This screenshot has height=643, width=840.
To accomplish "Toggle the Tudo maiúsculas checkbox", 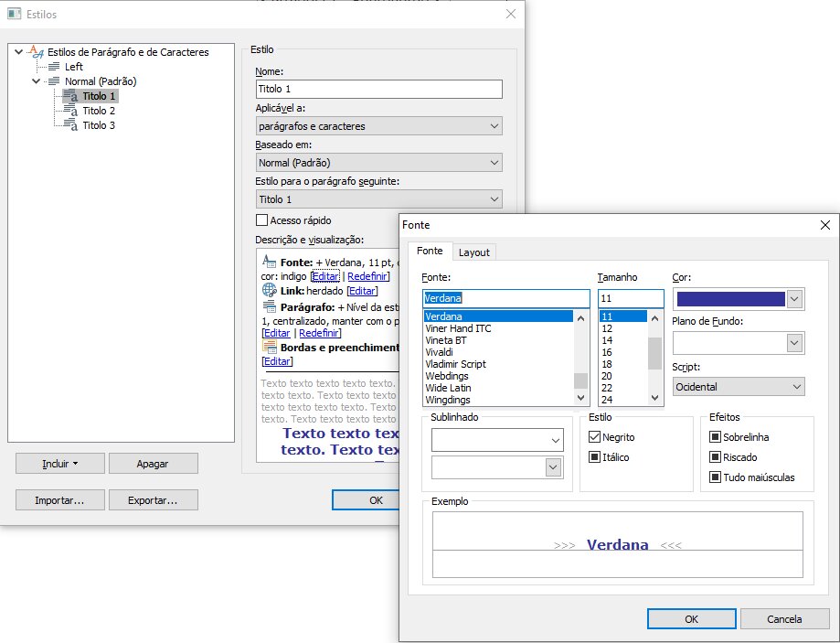I will pyautogui.click(x=716, y=477).
